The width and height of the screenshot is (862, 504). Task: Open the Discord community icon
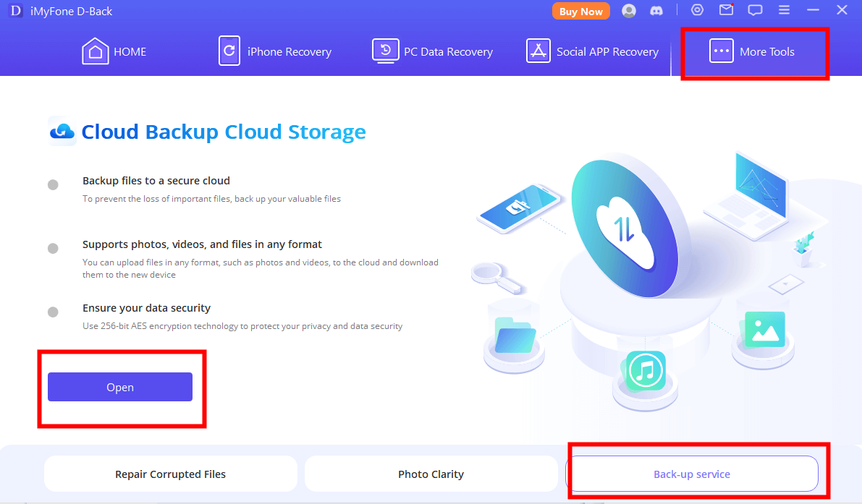tap(656, 11)
